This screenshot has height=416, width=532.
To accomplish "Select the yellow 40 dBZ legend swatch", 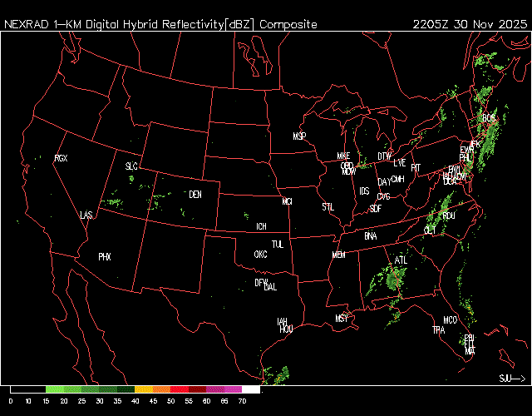I will click(x=143, y=389).
